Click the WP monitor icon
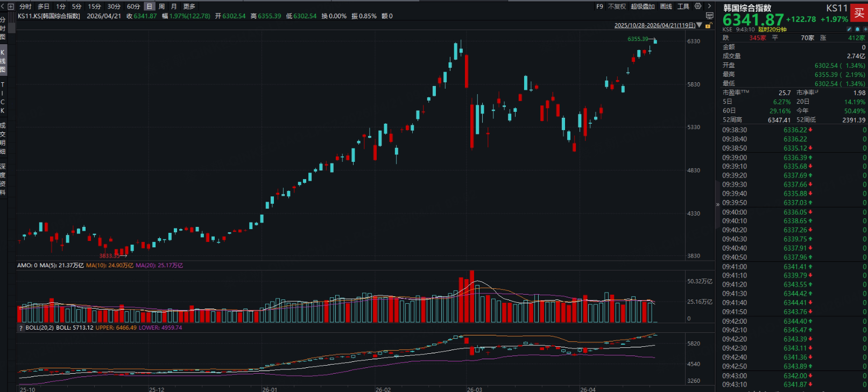Screen dimensions: 868x392 710,16
